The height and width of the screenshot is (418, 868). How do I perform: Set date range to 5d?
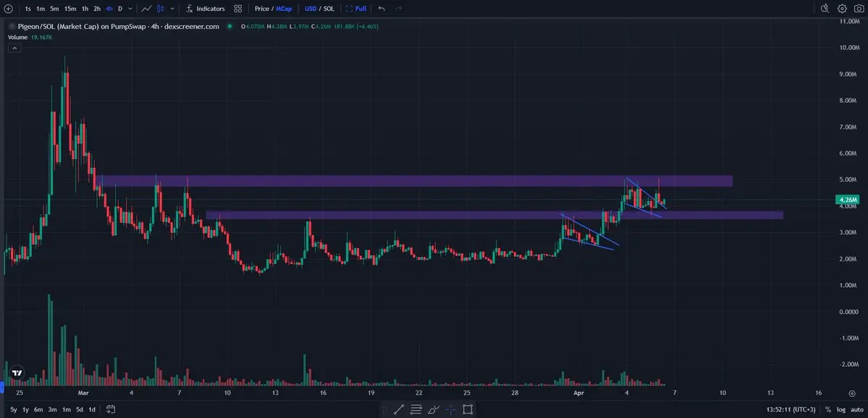coord(80,410)
